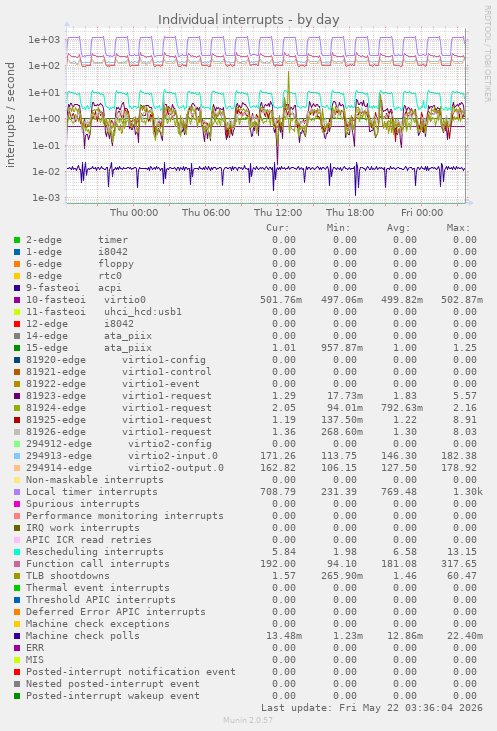Click the Avg column header
This screenshot has width=497, height=731.
[398, 228]
